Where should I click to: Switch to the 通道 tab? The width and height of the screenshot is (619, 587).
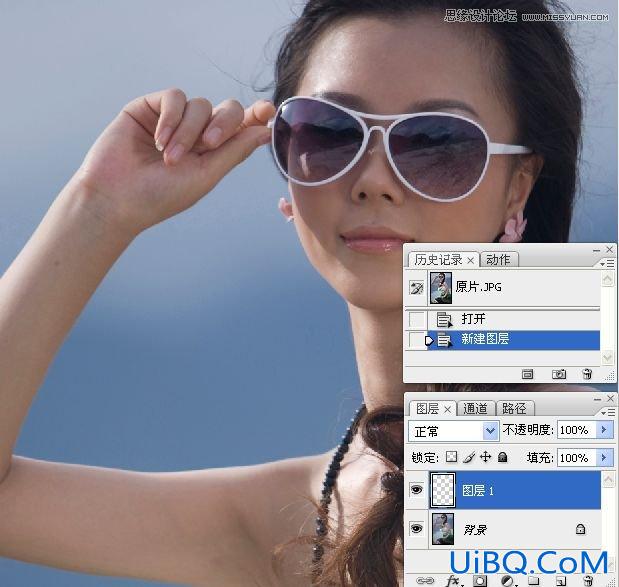[475, 409]
